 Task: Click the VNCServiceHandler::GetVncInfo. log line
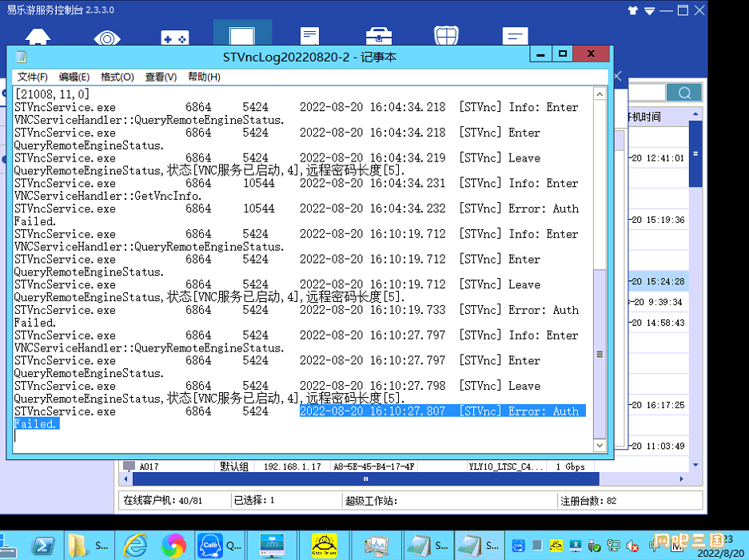tap(108, 196)
